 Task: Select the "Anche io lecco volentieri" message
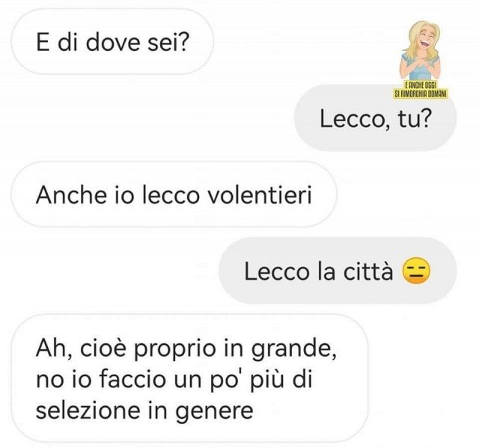click(x=174, y=194)
